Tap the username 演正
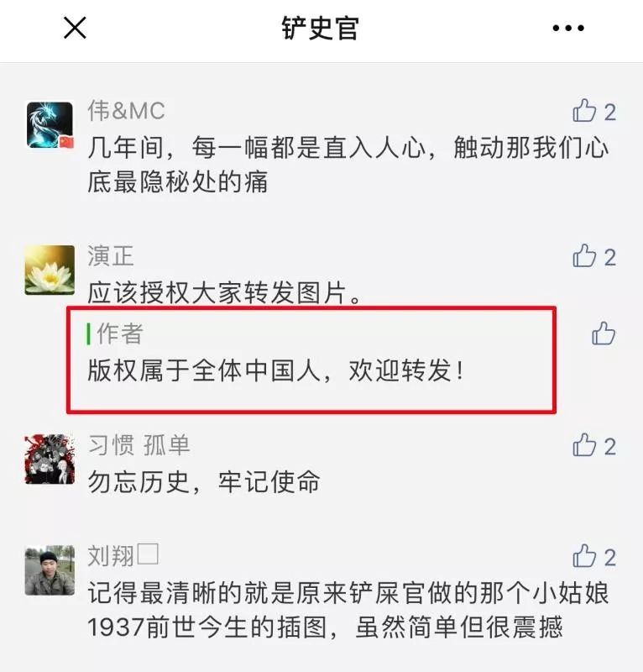 tap(111, 256)
